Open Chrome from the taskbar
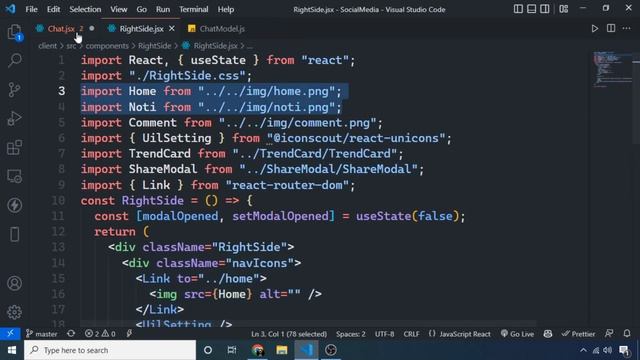Screen dimensions: 640x360 coord(257,350)
